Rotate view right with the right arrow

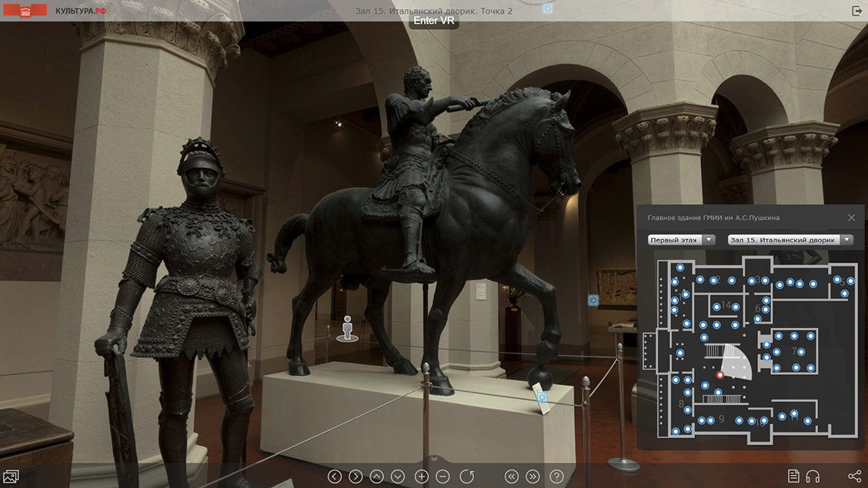tap(356, 476)
